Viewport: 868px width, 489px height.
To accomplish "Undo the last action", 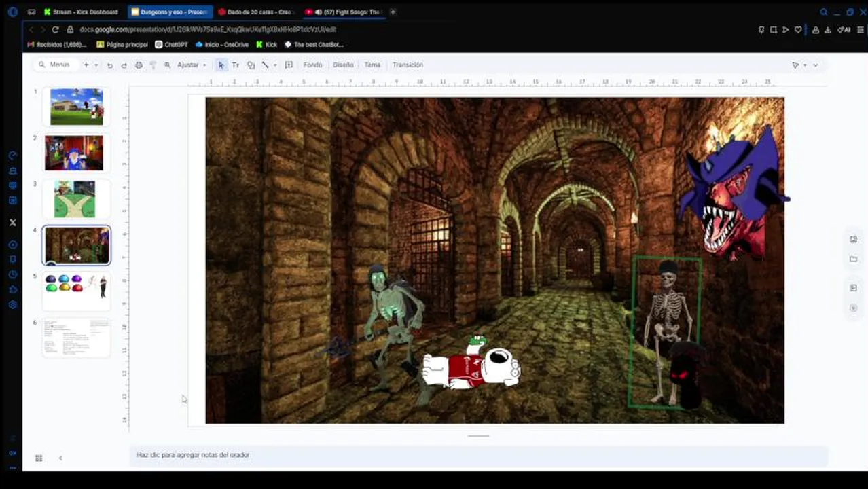I will (110, 65).
